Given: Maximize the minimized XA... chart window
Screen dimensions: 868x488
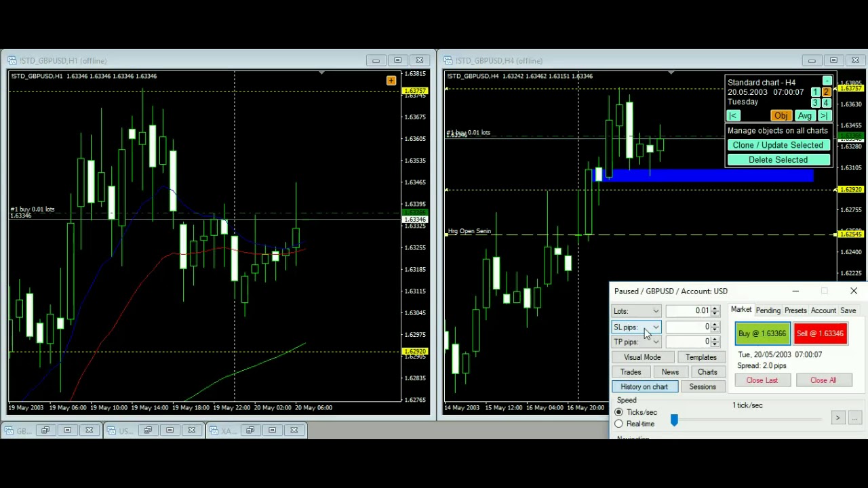Looking at the screenshot, I should coord(272,430).
